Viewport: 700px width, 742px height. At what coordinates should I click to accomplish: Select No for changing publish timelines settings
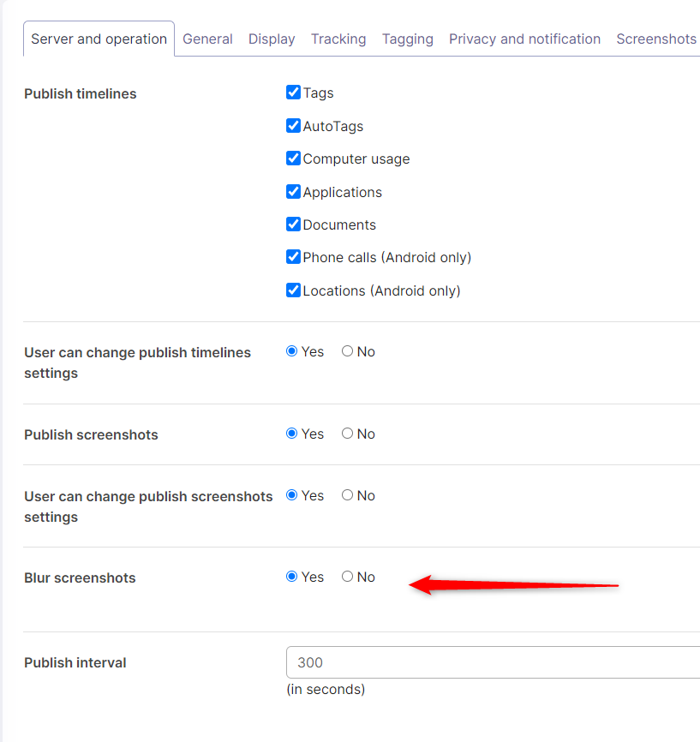tap(347, 351)
